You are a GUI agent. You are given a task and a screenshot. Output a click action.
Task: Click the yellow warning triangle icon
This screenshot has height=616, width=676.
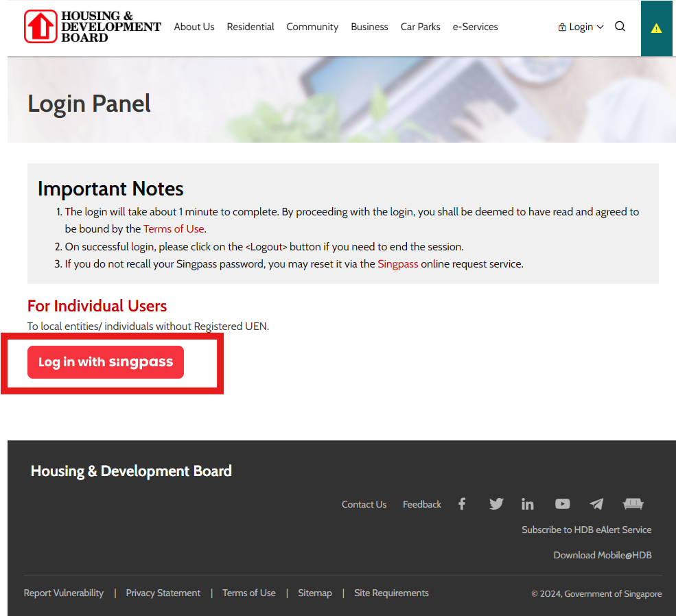656,28
